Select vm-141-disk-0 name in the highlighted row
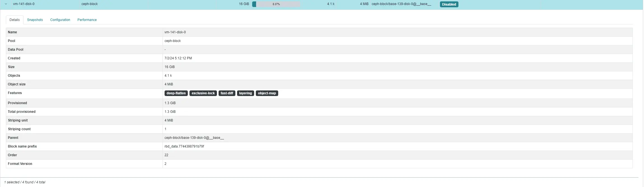This screenshot has width=644, height=187. [x=24, y=4]
